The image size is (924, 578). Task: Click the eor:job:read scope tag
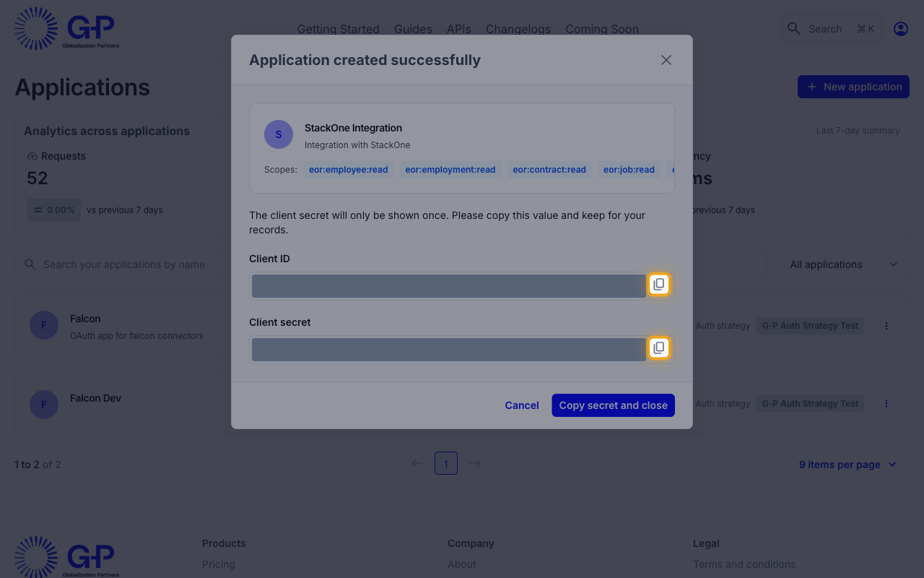pos(629,170)
